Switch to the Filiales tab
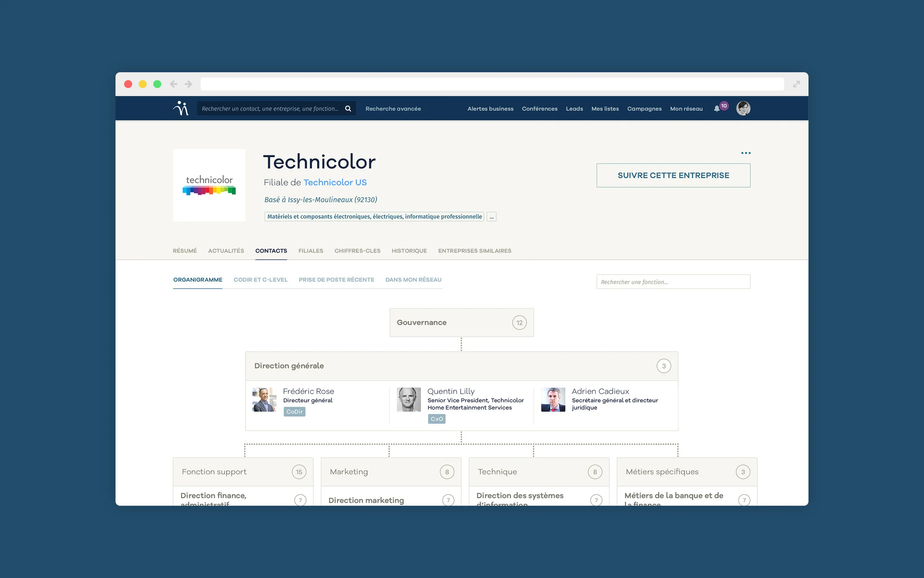Image resolution: width=924 pixels, height=578 pixels. (x=311, y=251)
